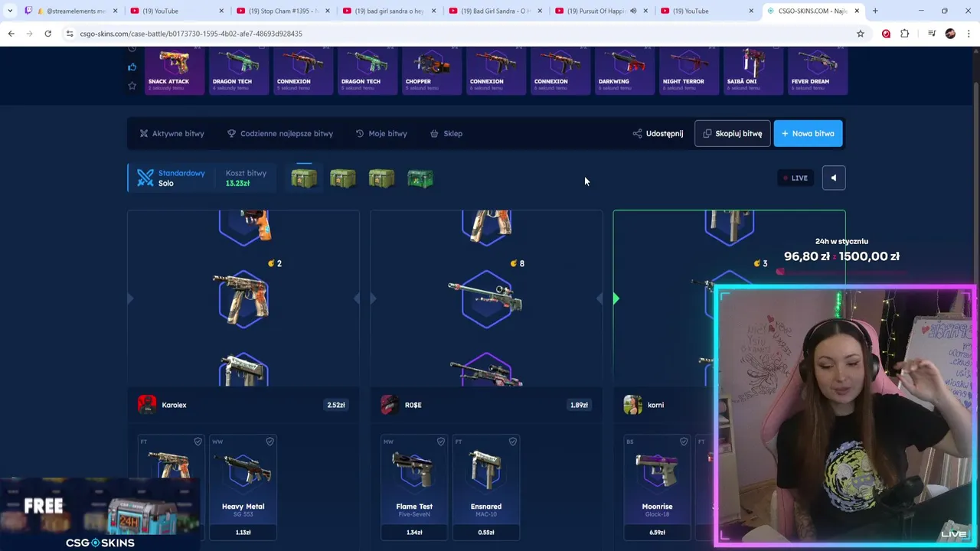
Task: Open the FEVER DREAM drop in live feed
Action: point(817,70)
